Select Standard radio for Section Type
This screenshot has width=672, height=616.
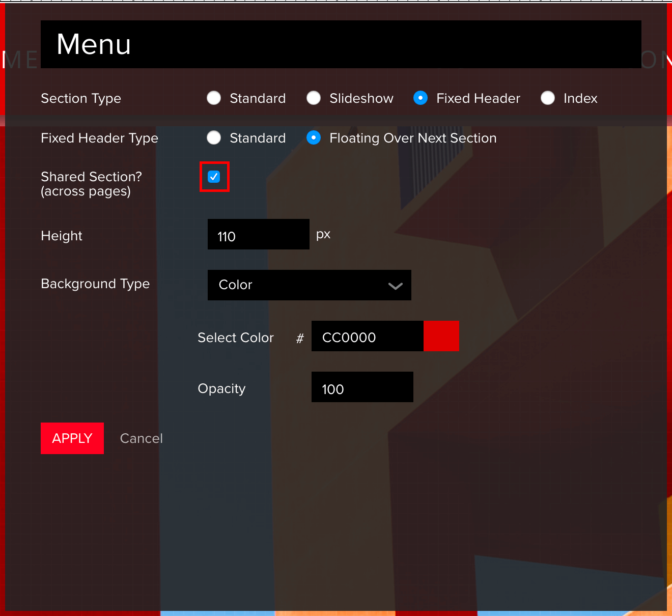click(x=214, y=98)
